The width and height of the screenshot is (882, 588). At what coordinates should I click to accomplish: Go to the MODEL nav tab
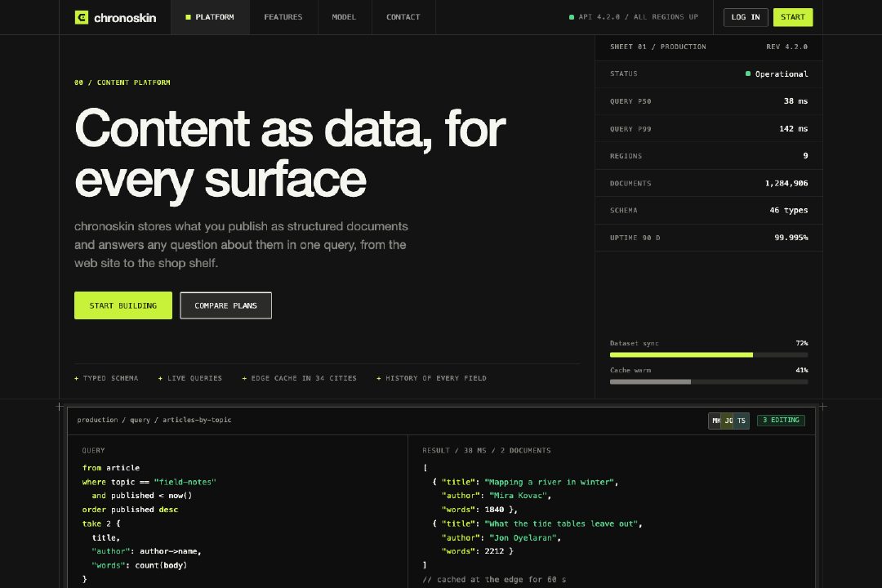coord(345,17)
